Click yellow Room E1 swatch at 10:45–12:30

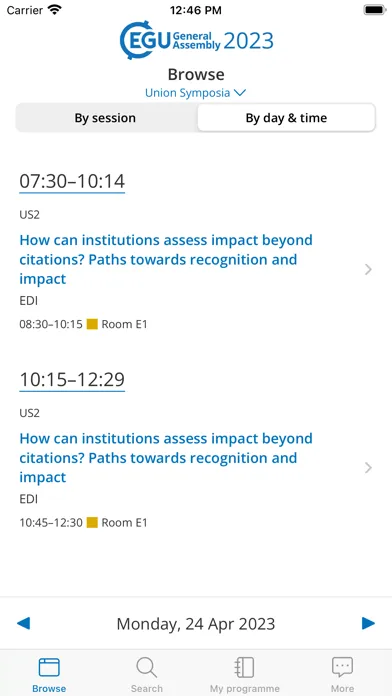92,522
